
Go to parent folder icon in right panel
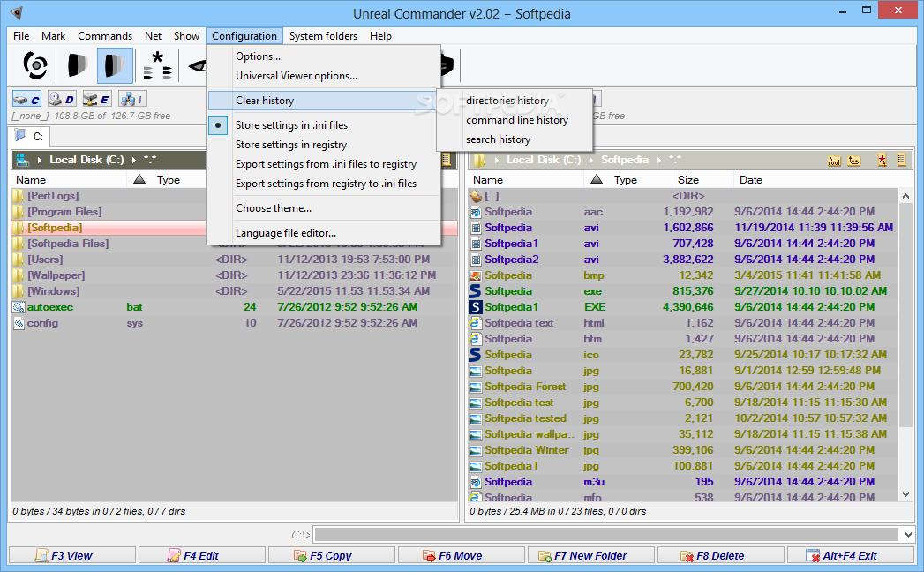854,161
